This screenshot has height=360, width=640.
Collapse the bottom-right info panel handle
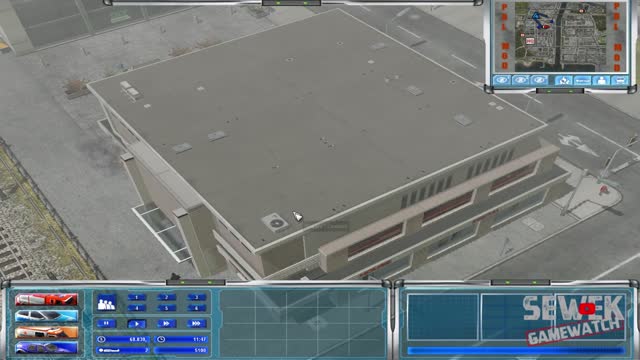(x=520, y=282)
